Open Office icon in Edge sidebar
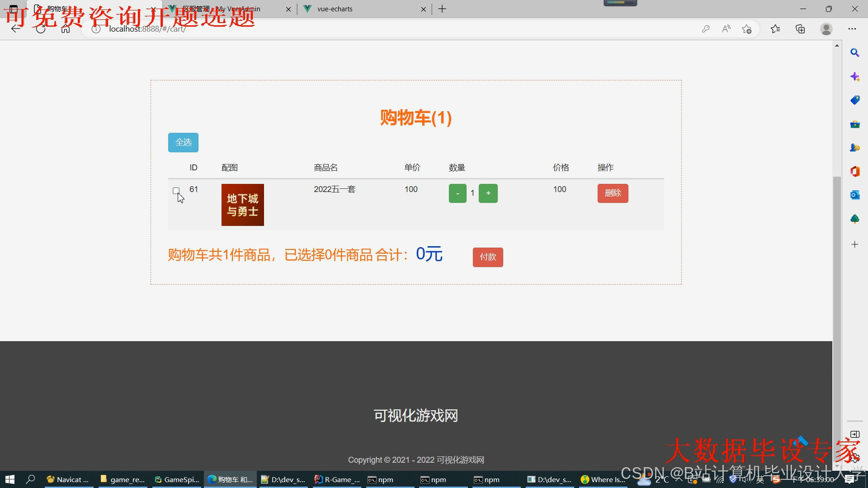Image resolution: width=868 pixels, height=488 pixels. coord(854,171)
